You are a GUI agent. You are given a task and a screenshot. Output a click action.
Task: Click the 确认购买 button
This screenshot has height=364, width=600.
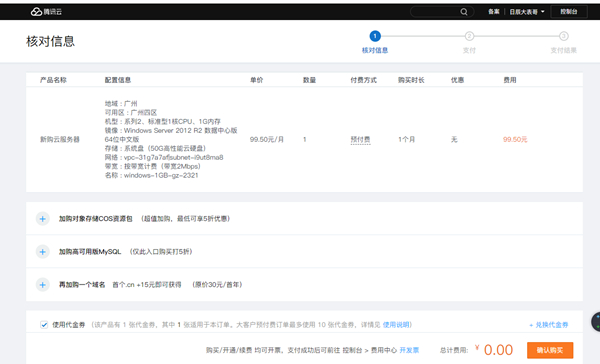tap(550, 350)
